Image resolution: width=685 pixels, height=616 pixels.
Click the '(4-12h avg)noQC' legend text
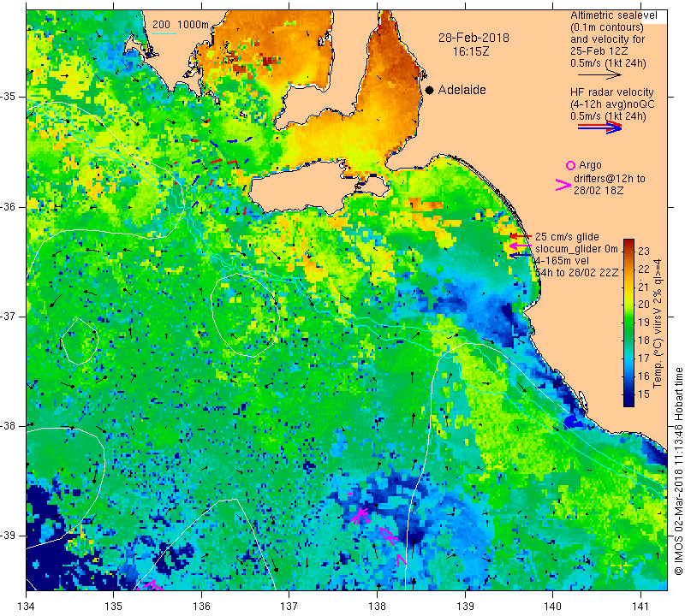coord(612,104)
